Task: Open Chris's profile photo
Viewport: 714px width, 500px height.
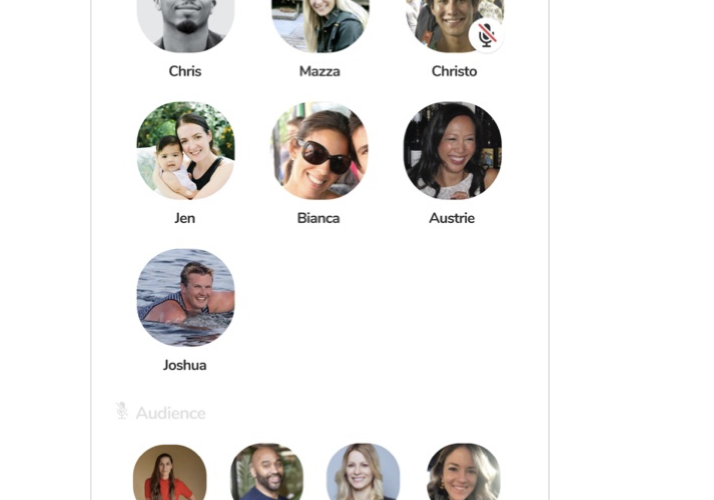Action: [x=186, y=25]
